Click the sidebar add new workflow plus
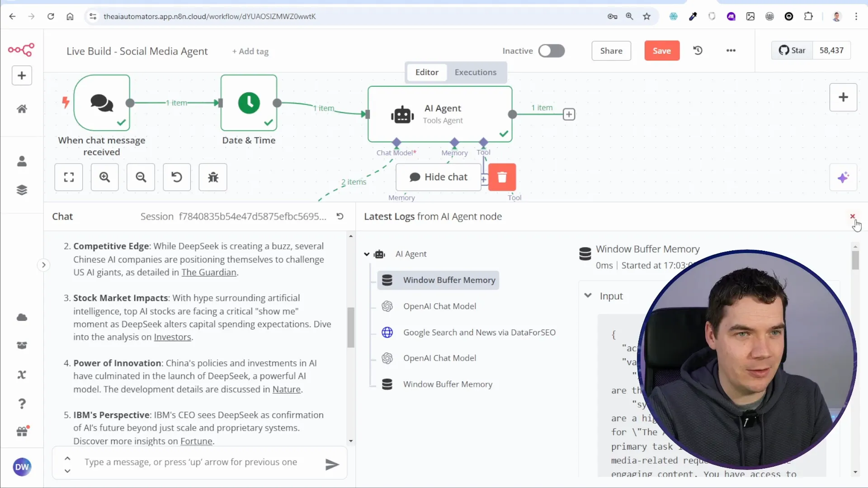 pyautogui.click(x=22, y=75)
